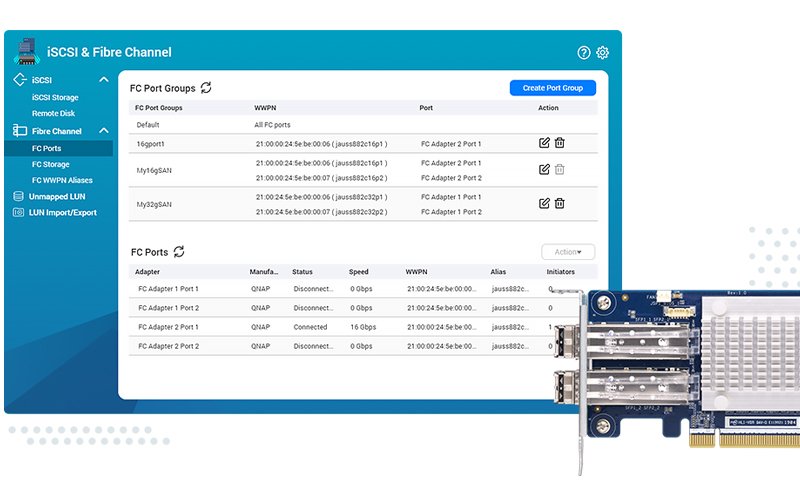The image size is (800, 500).
Task: Edit the My16gSAN port group
Action: click(x=544, y=169)
